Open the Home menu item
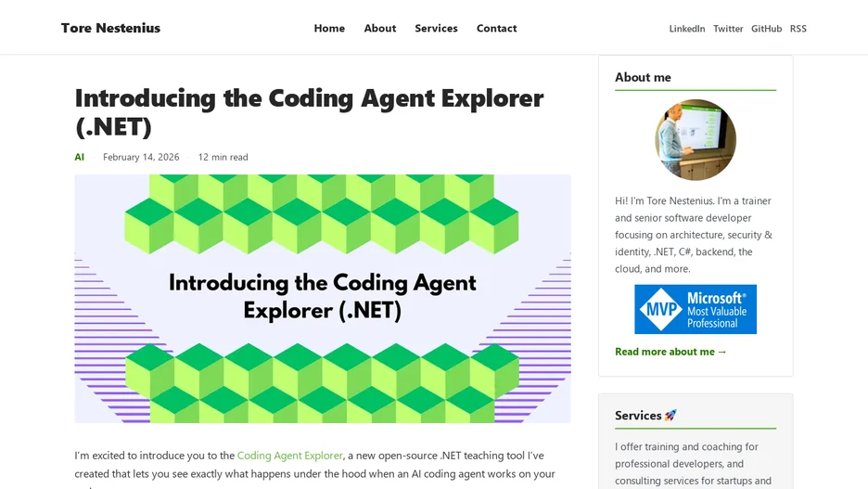The image size is (868, 489). tap(329, 28)
